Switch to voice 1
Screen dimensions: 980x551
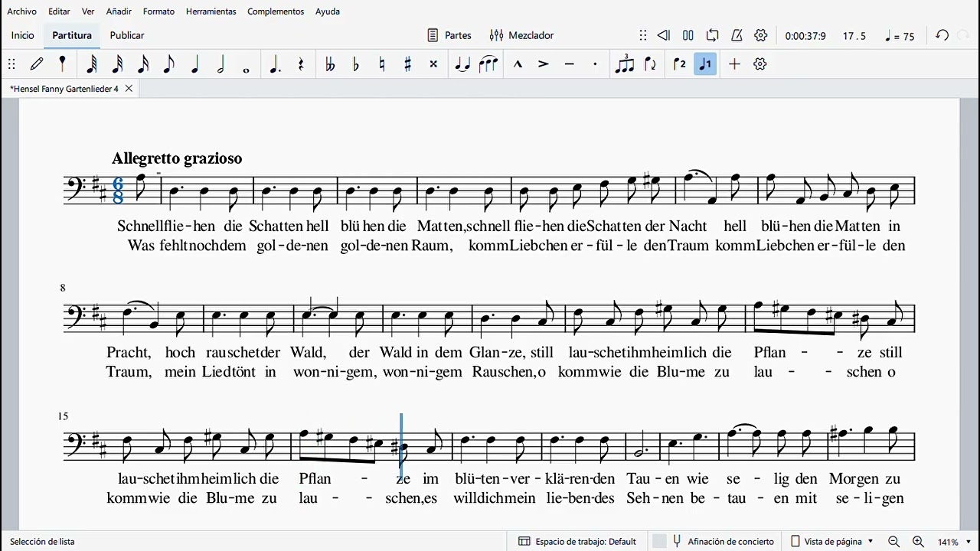pos(705,64)
